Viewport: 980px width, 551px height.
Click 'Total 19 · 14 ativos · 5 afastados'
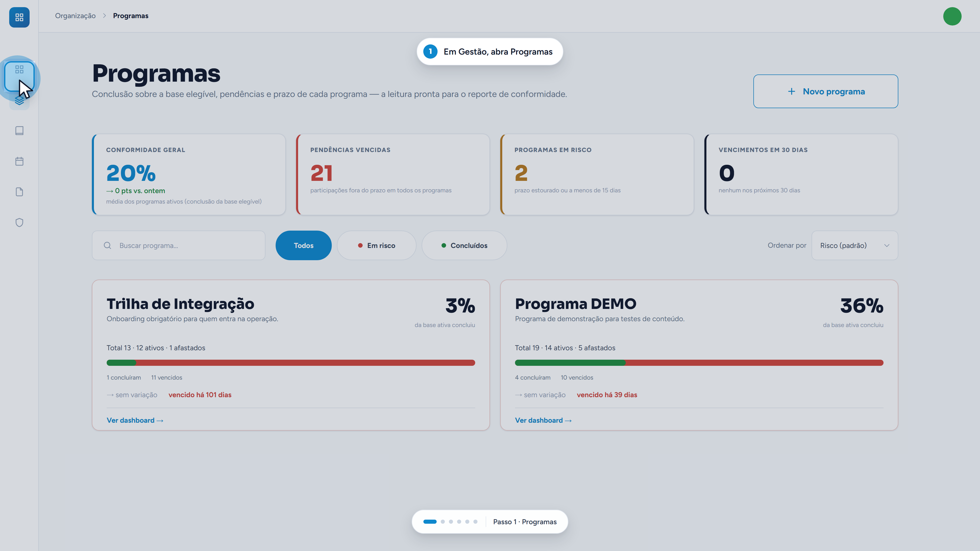coord(565,348)
